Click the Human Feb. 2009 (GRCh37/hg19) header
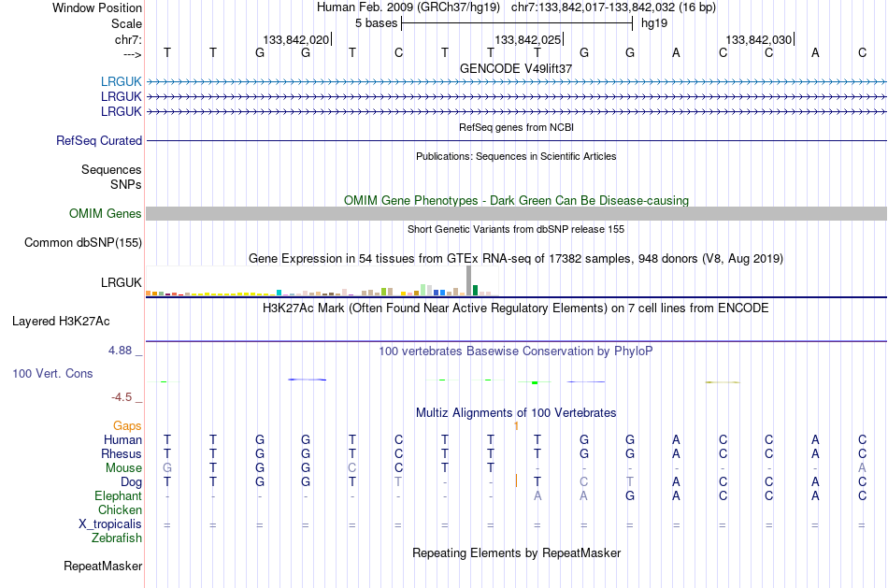 (x=408, y=7)
